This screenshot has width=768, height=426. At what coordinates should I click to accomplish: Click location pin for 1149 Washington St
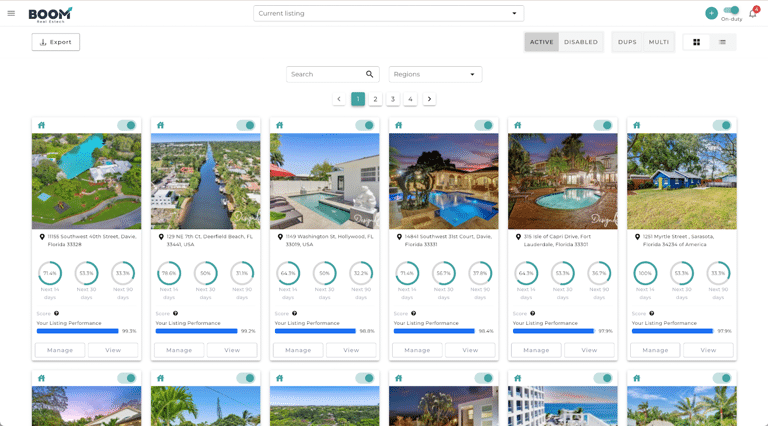[280, 237]
